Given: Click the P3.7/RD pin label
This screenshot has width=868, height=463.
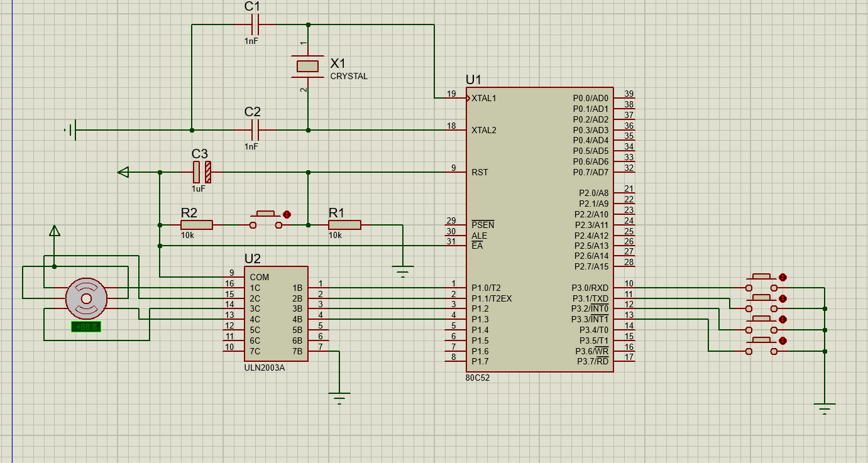Looking at the screenshot, I should pyautogui.click(x=593, y=361).
